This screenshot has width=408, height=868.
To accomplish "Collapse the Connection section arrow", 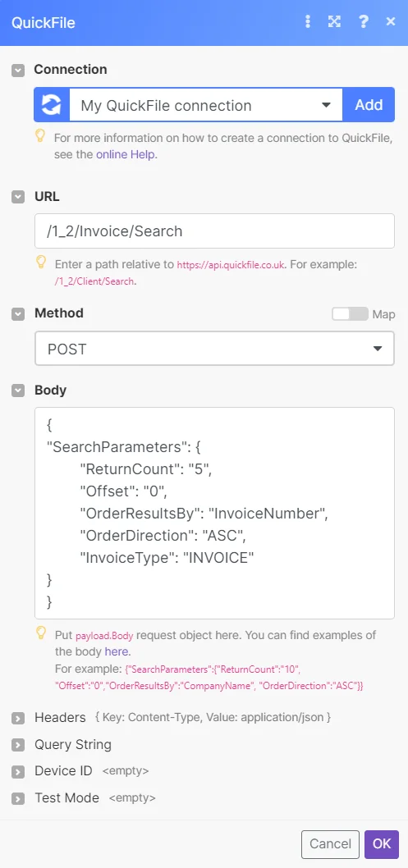I will click(18, 71).
